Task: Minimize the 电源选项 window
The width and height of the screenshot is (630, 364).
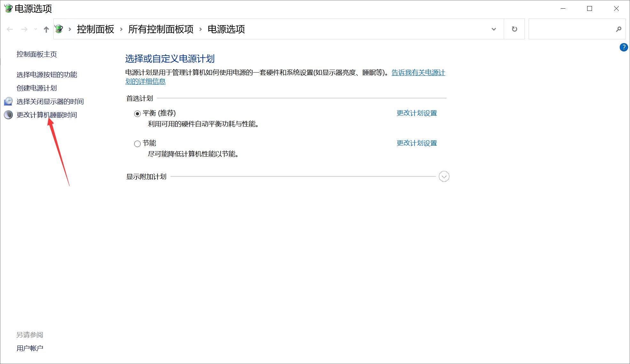Action: (x=563, y=9)
